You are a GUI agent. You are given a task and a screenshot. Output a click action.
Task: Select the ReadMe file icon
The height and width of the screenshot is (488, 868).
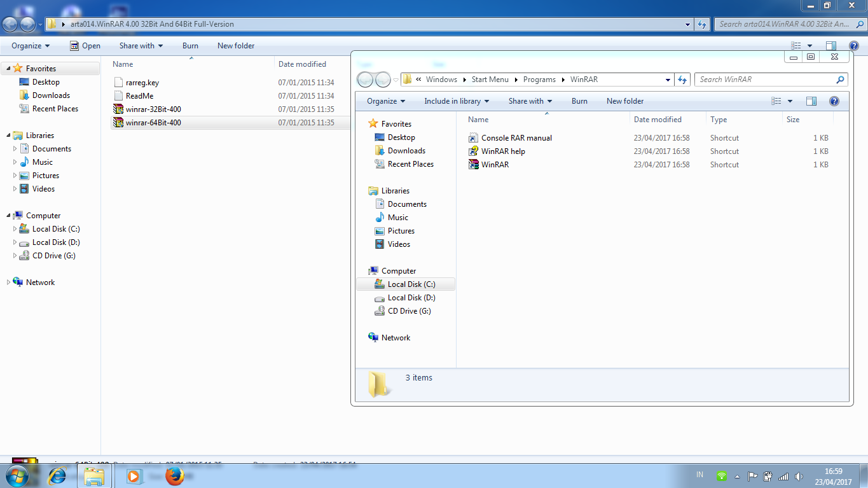(x=118, y=96)
